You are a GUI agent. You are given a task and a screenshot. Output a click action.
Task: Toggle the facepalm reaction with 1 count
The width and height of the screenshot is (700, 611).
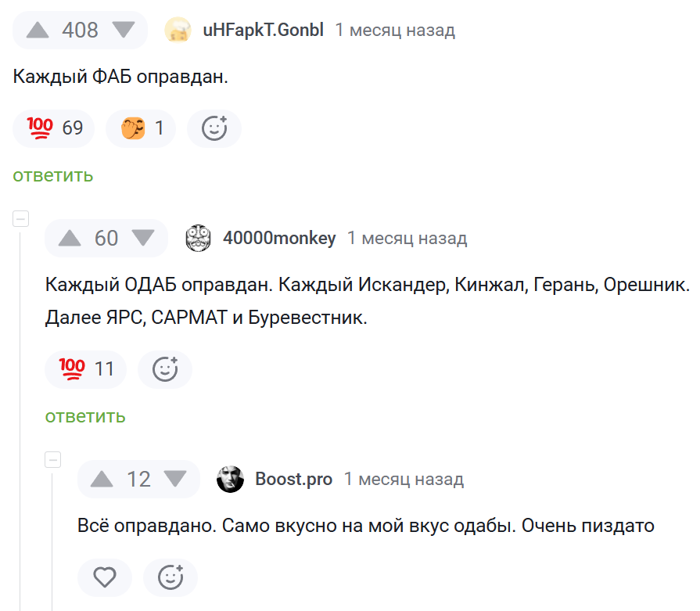(141, 128)
